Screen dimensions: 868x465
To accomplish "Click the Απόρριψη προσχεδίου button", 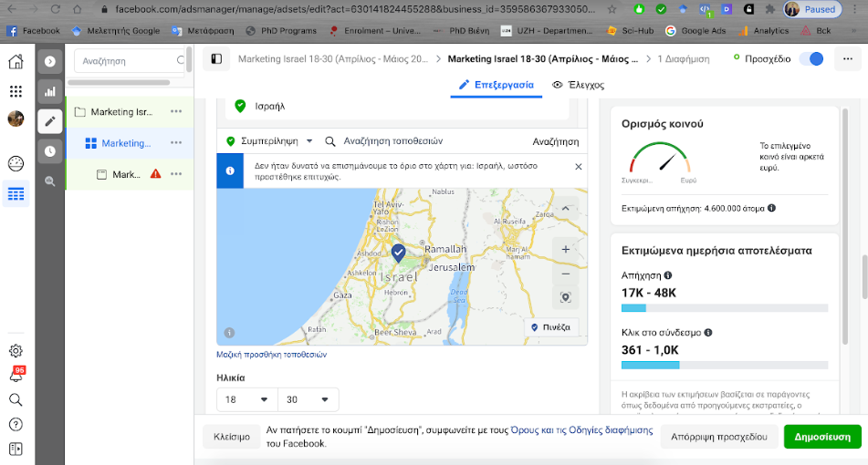I will [x=719, y=437].
